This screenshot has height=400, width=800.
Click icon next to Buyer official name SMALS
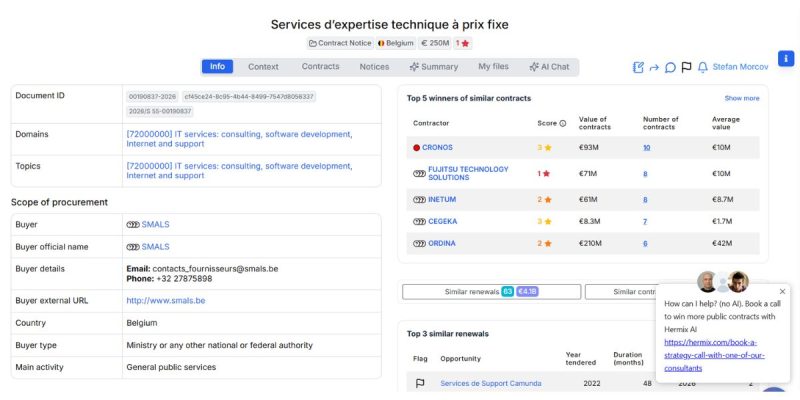[x=133, y=247]
